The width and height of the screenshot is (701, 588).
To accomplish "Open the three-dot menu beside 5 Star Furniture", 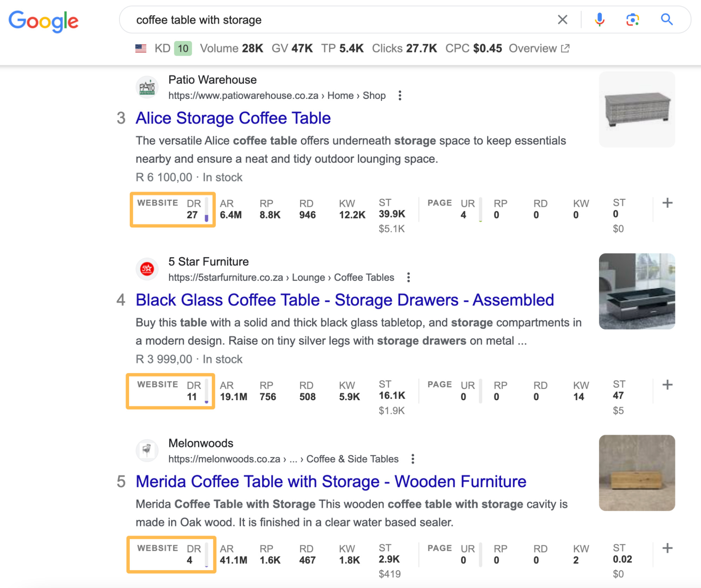I will pyautogui.click(x=409, y=277).
